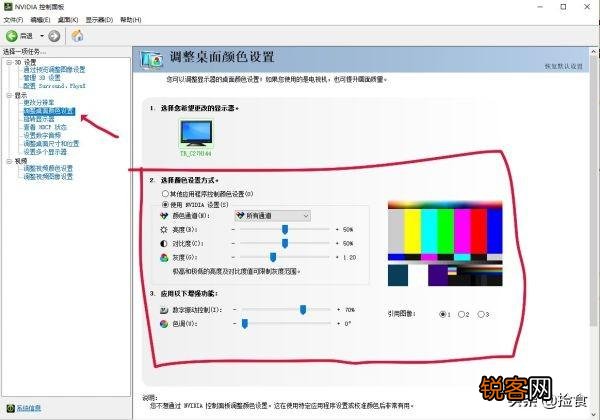600x420 pixels.
Task: Click the brightness minus button
Action: [x=233, y=230]
